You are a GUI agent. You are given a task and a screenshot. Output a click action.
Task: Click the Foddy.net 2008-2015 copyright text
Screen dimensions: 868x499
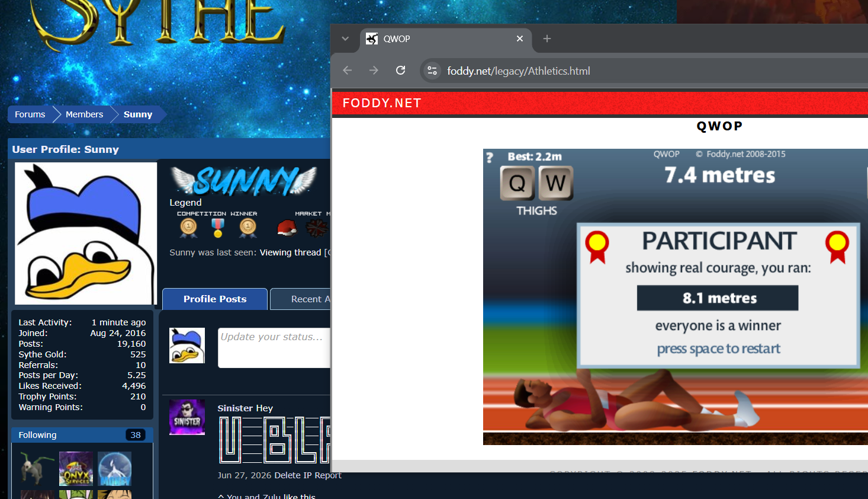(741, 154)
